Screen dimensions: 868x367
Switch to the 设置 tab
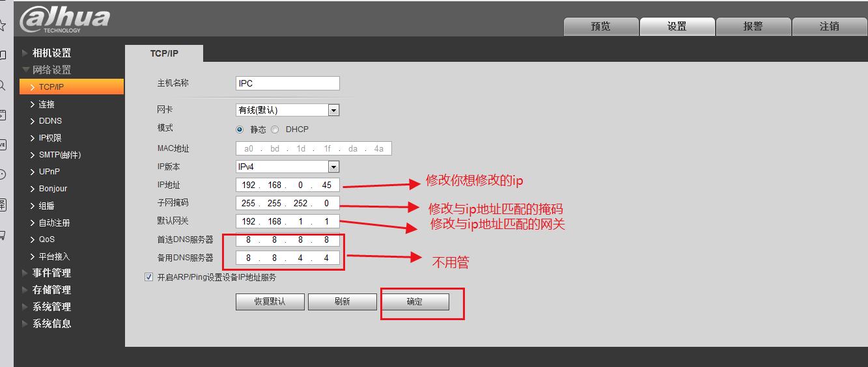point(677,27)
